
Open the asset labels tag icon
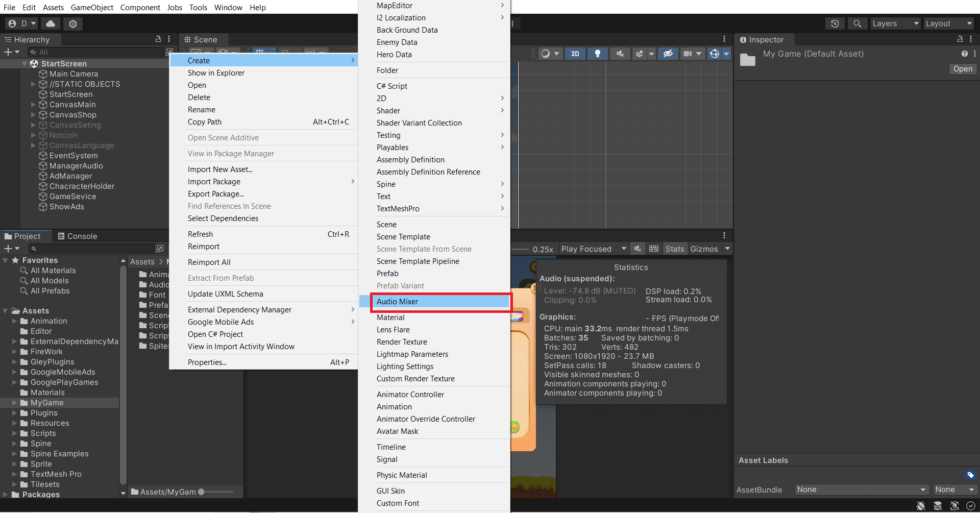click(x=970, y=475)
